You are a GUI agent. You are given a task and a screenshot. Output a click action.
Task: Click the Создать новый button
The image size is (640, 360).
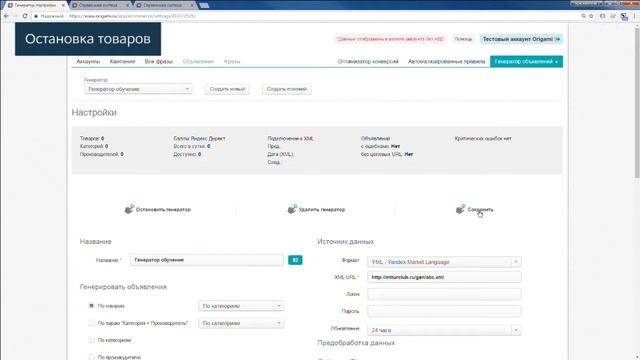point(227,89)
